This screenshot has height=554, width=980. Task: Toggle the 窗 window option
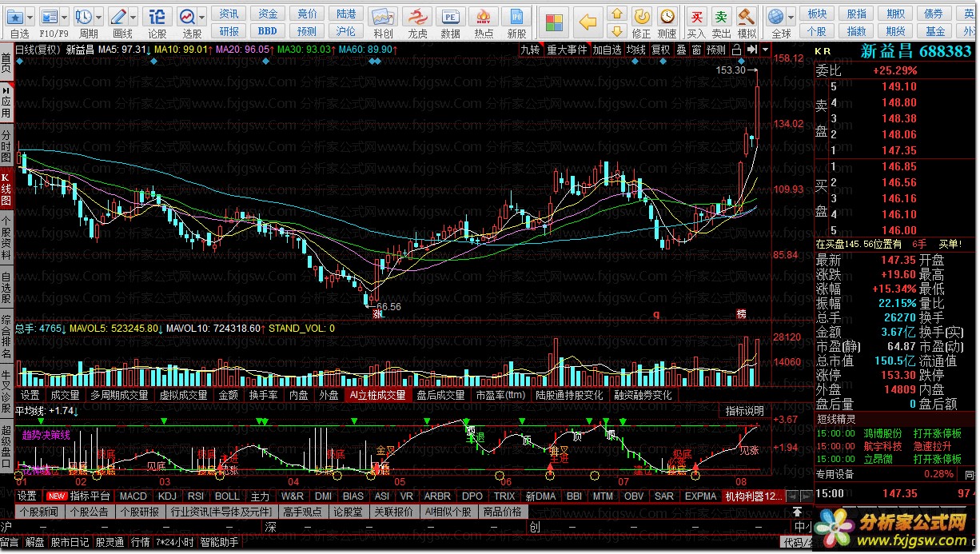click(696, 50)
